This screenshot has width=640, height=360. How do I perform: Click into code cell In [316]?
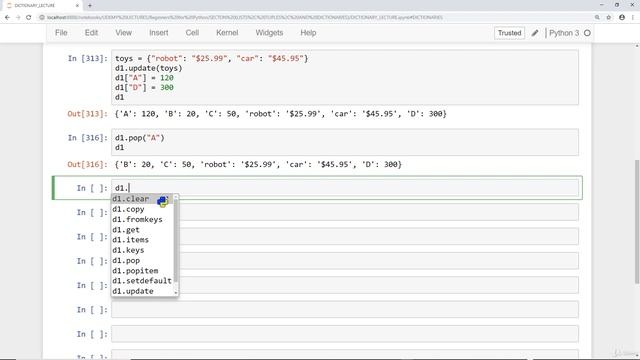[345, 142]
